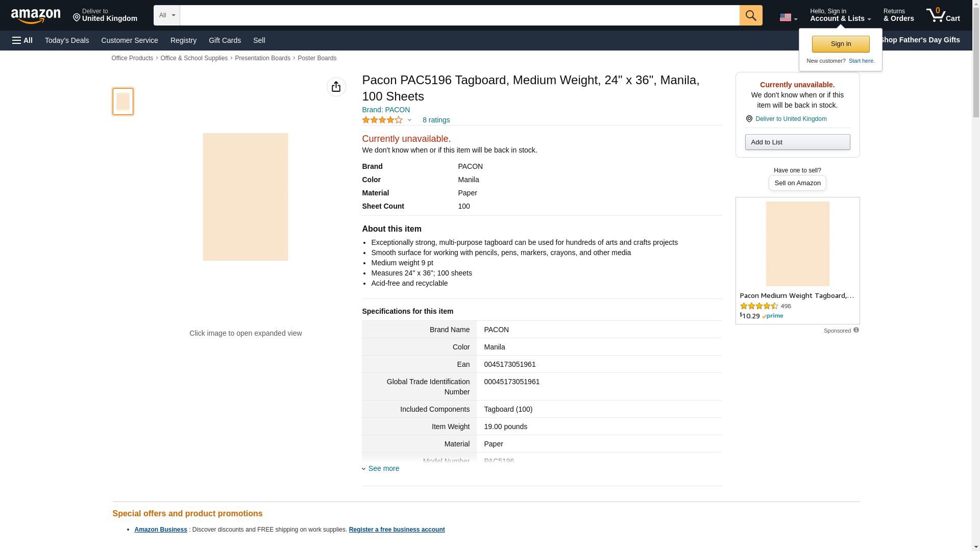Click the yellow Sign in button
Screen dimensions: 980x551
841,44
